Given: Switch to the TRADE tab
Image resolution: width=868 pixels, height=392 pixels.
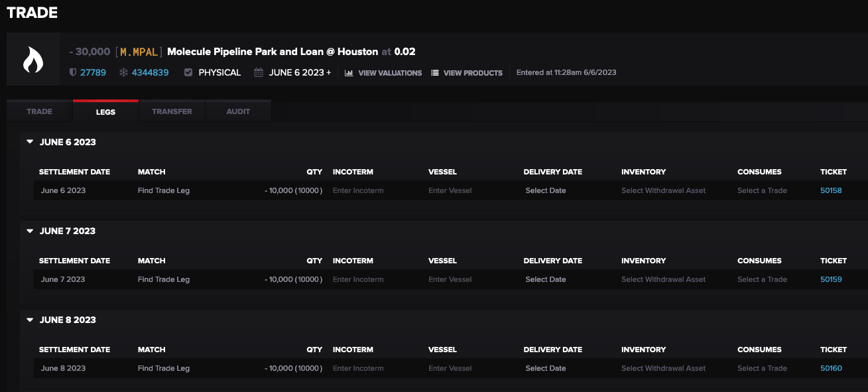Looking at the screenshot, I should click(x=39, y=111).
